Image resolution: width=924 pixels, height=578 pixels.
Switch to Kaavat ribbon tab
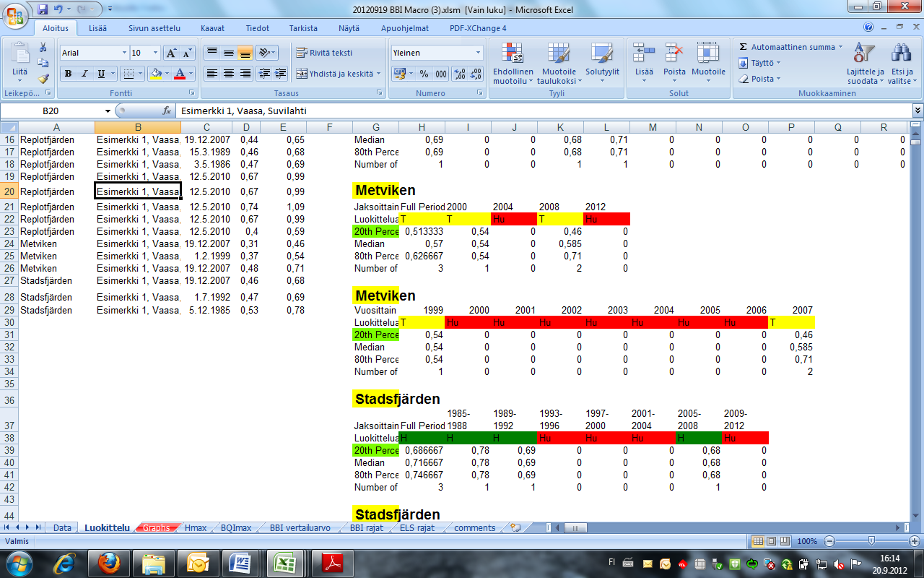213,28
